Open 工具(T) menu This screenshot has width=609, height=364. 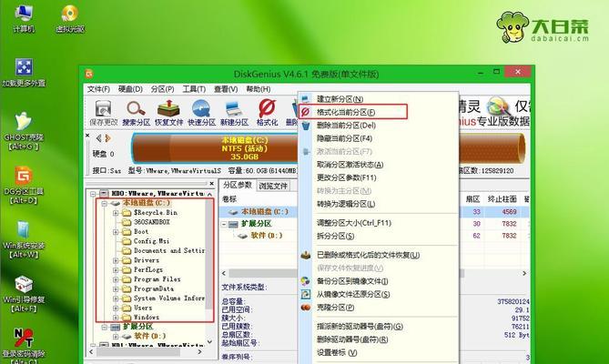coord(194,89)
